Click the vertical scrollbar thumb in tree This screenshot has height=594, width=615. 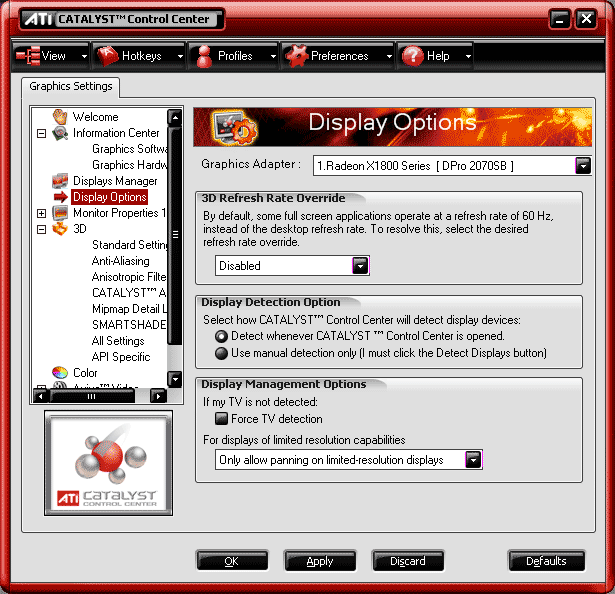[x=175, y=235]
